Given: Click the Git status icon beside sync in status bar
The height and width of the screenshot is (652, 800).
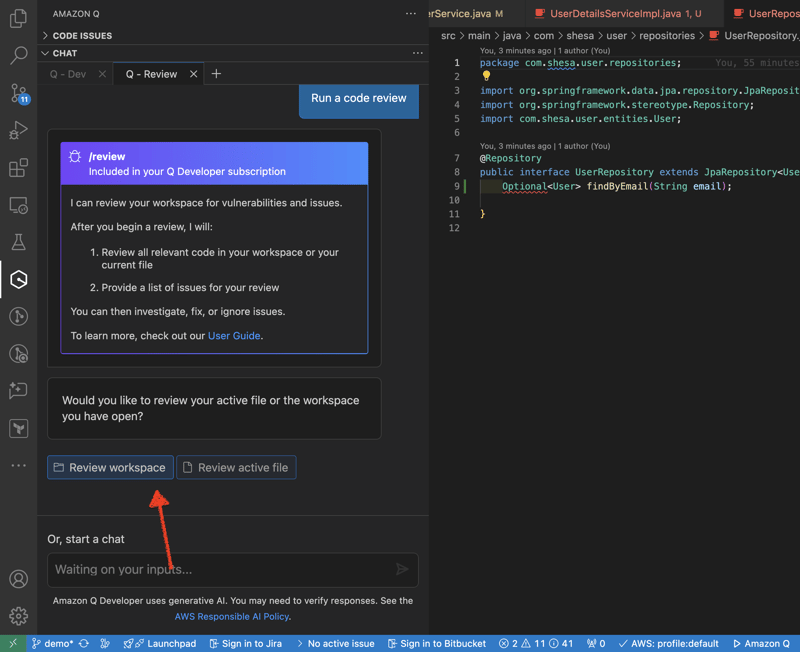Looking at the screenshot, I should pos(105,643).
